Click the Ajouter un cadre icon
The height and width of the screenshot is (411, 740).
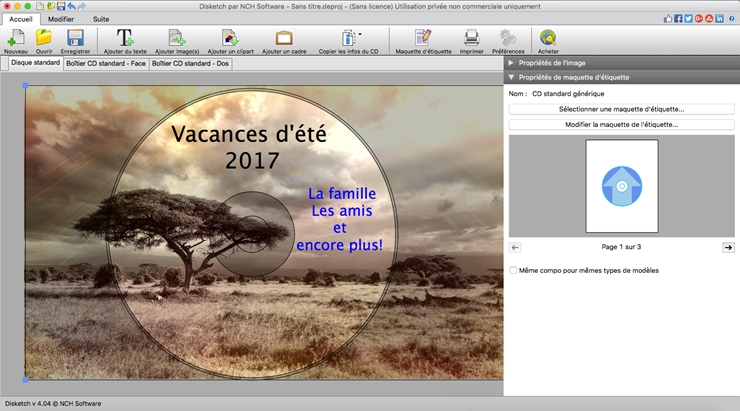284,38
